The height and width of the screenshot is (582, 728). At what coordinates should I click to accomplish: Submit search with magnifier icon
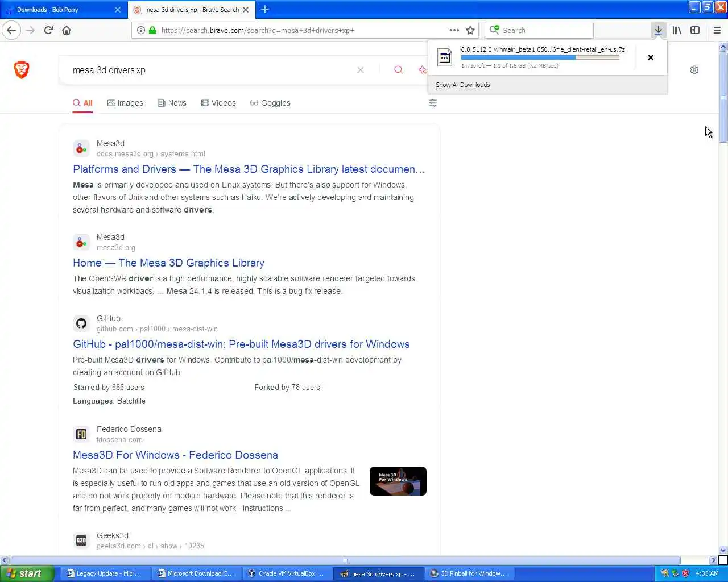398,70
